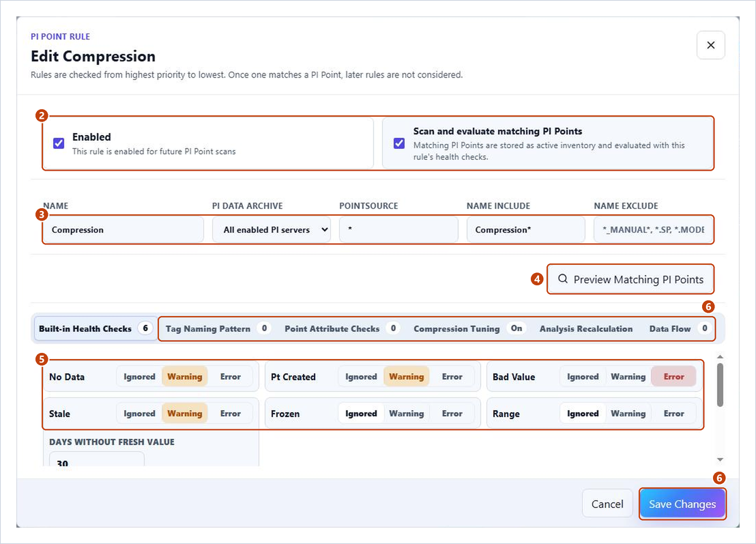Set Bad Value to Warning
The height and width of the screenshot is (544, 756).
coord(628,377)
